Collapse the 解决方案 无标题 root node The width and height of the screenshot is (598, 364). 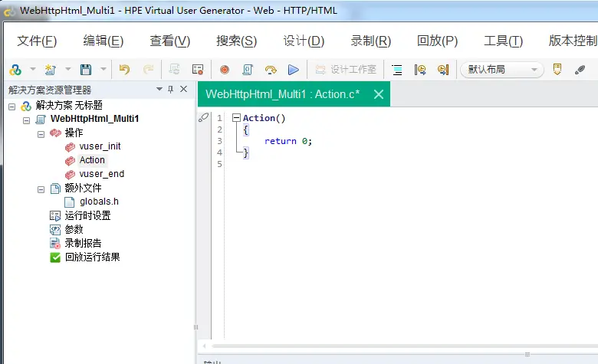[x=11, y=107]
